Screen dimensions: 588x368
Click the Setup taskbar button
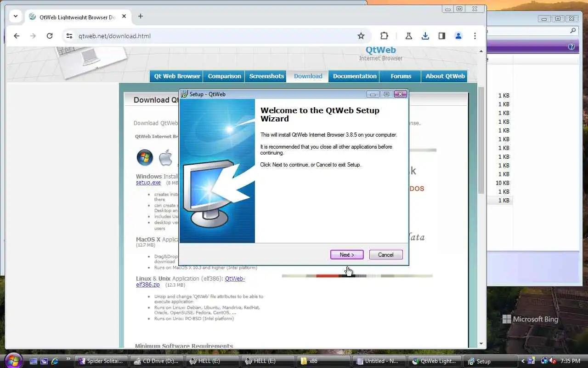click(x=490, y=361)
